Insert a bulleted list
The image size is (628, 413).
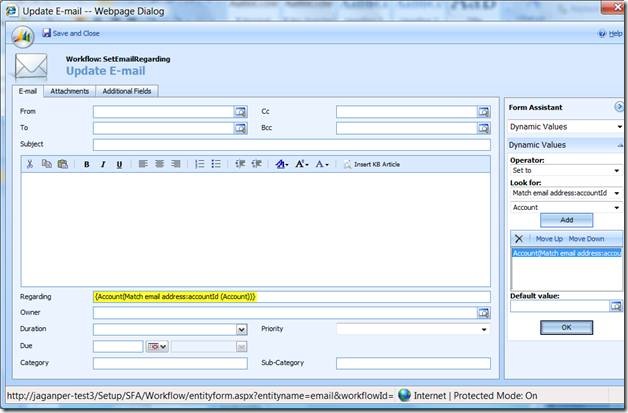point(216,164)
